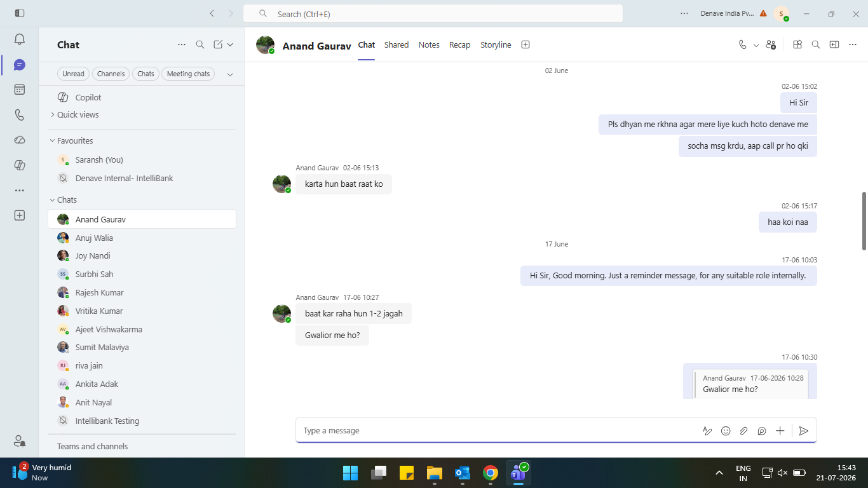Viewport: 868px width, 488px height.
Task: Switch to the Storyline tab
Action: click(496, 44)
